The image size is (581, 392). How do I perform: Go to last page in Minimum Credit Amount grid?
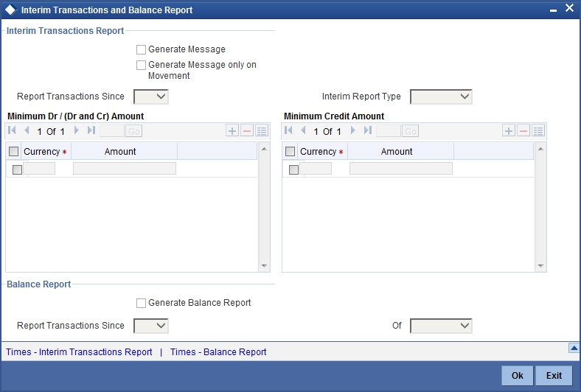368,130
